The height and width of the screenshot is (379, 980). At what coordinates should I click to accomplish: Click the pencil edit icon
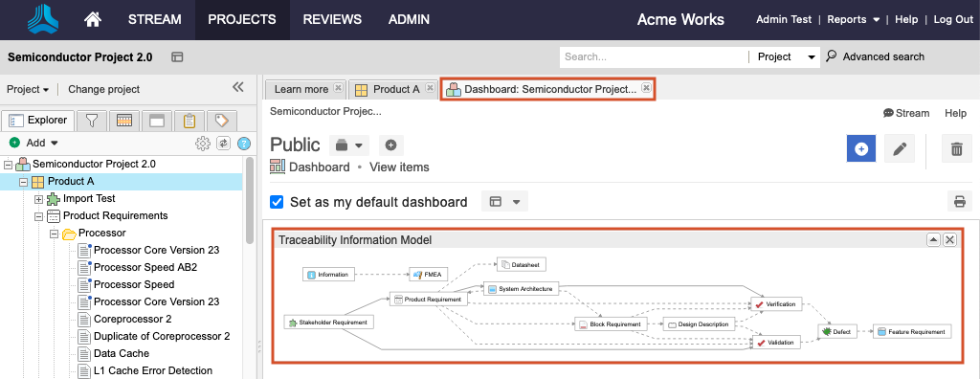(x=899, y=149)
